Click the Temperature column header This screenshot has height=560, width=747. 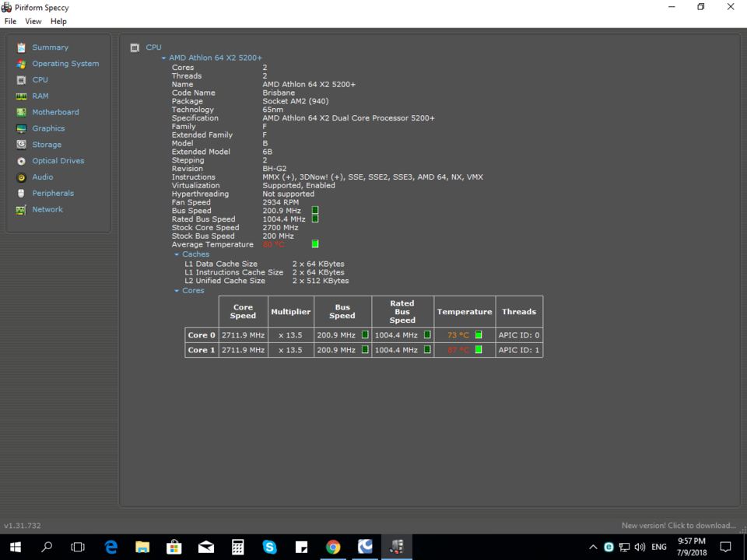tap(465, 312)
